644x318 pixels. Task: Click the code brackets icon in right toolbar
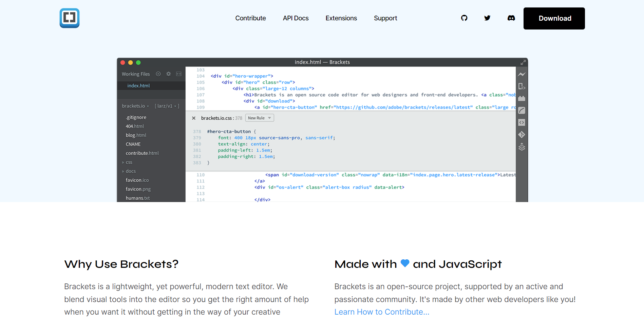522,122
